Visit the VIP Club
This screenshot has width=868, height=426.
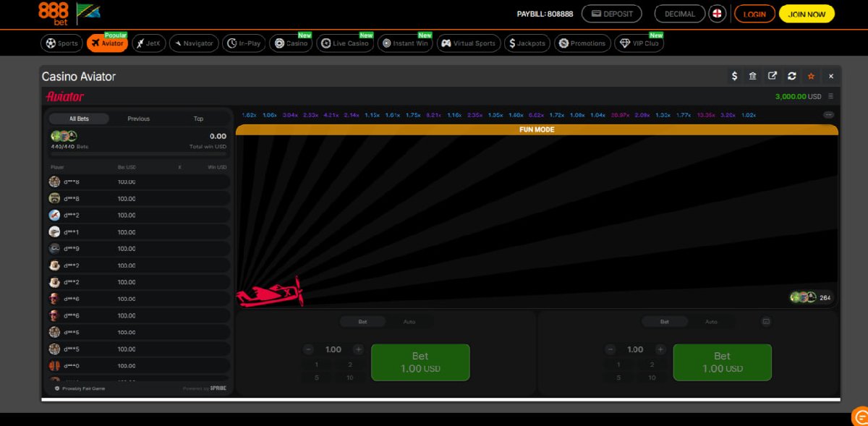click(639, 43)
